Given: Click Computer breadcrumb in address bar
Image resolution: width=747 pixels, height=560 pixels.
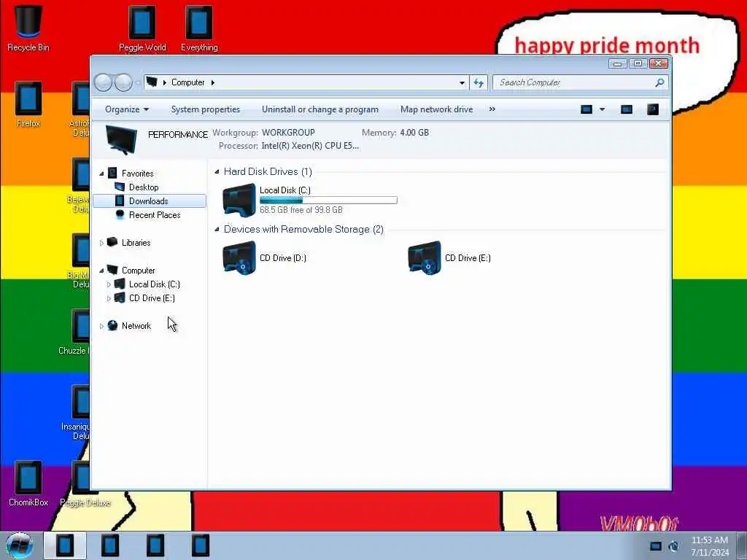Looking at the screenshot, I should [187, 82].
